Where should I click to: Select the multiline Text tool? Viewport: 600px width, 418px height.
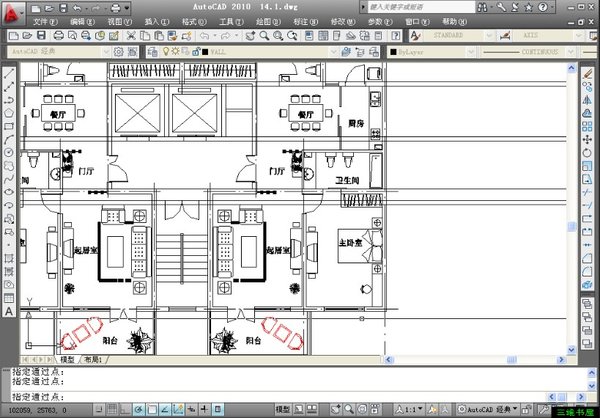click(9, 310)
